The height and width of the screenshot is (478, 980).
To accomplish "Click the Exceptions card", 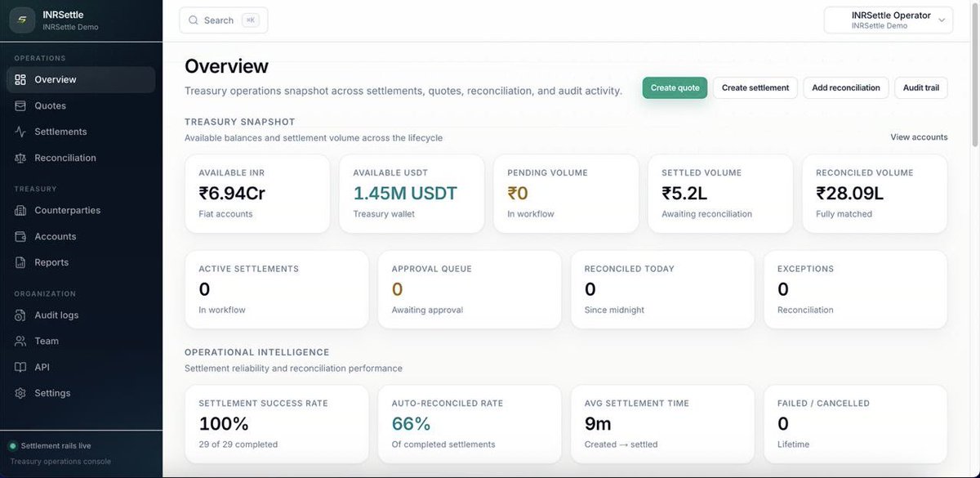I will [x=856, y=289].
